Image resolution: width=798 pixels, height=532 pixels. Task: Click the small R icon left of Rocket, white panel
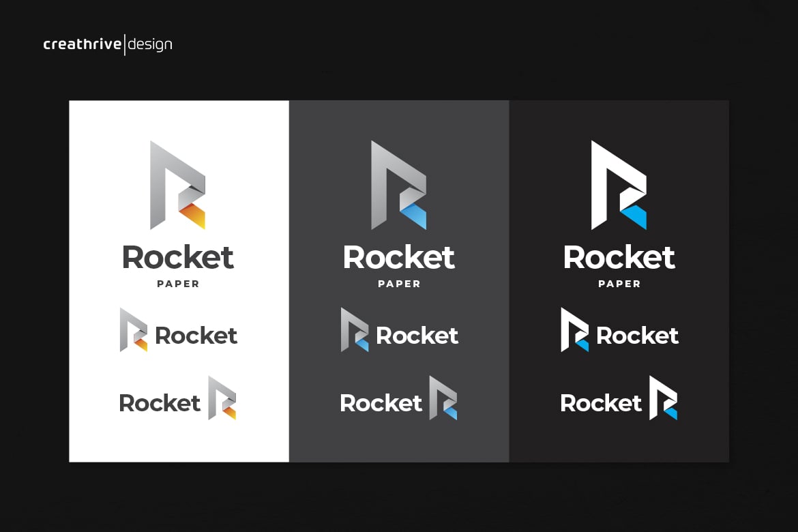133,330
